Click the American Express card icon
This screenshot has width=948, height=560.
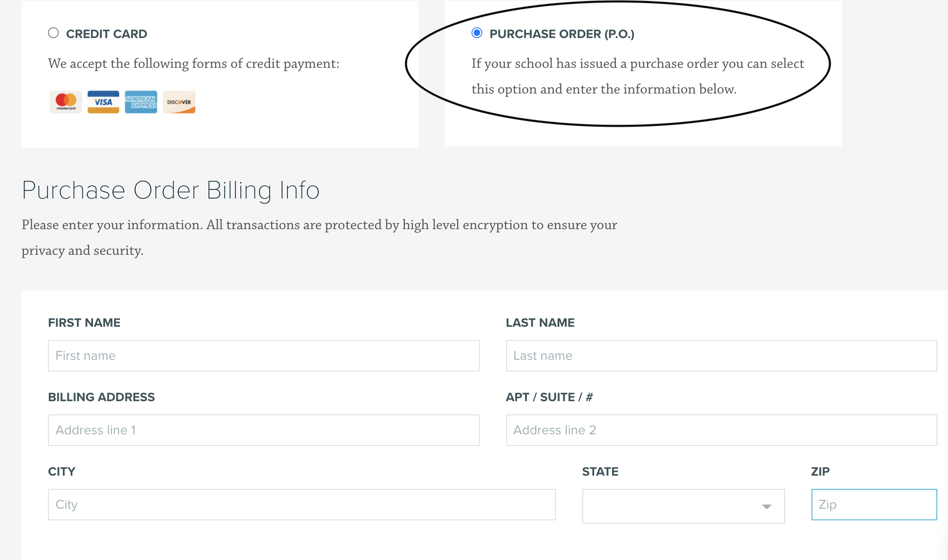click(141, 102)
